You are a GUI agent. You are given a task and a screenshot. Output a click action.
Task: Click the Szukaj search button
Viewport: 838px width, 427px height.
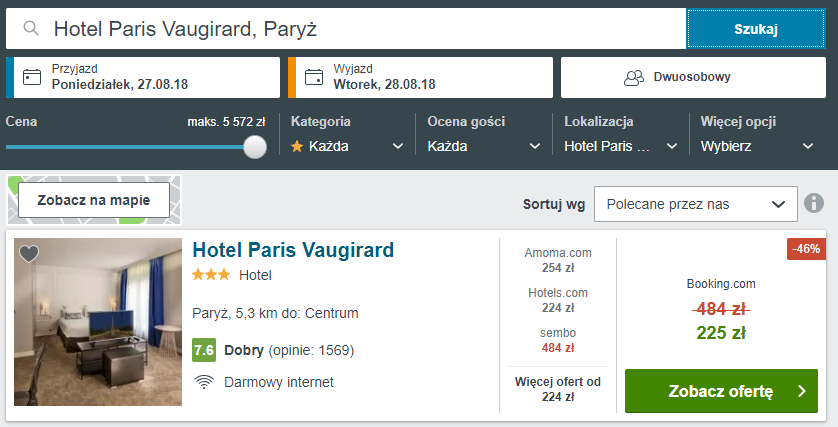tap(756, 28)
